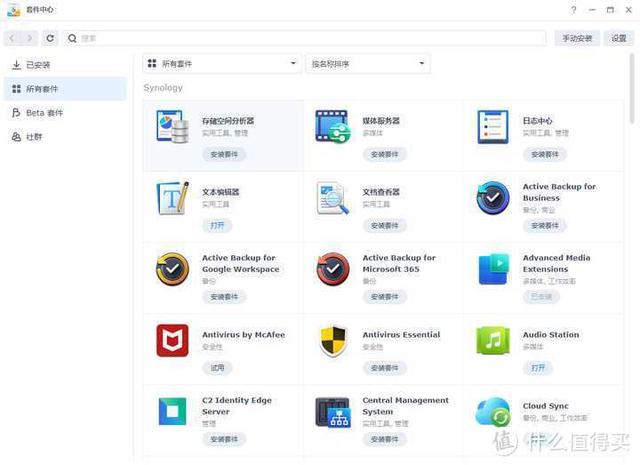
Task: Click the Cloud Sync package title
Action: tap(546, 406)
